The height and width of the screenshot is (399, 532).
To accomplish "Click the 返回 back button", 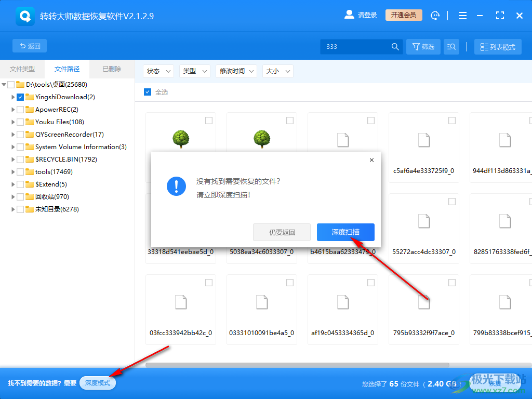I will 30,46.
